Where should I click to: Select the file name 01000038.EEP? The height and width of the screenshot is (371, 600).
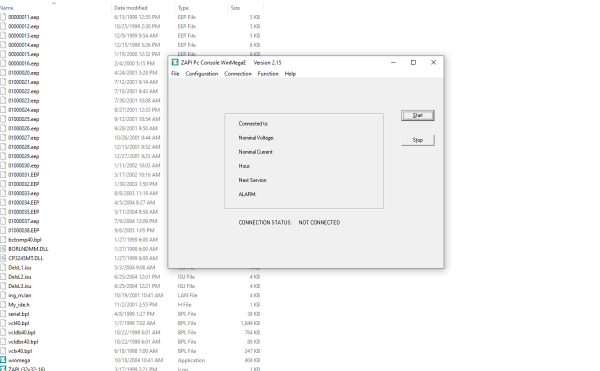pyautogui.click(x=24, y=231)
